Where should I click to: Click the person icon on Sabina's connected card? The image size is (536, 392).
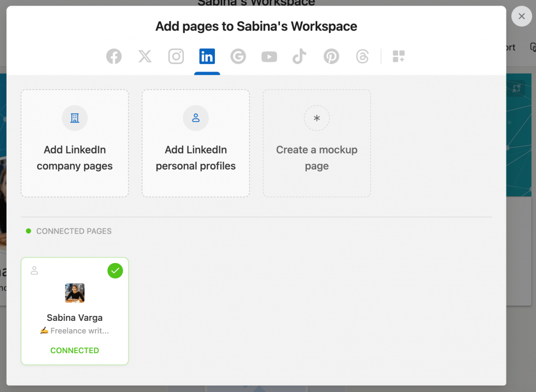coord(34,270)
